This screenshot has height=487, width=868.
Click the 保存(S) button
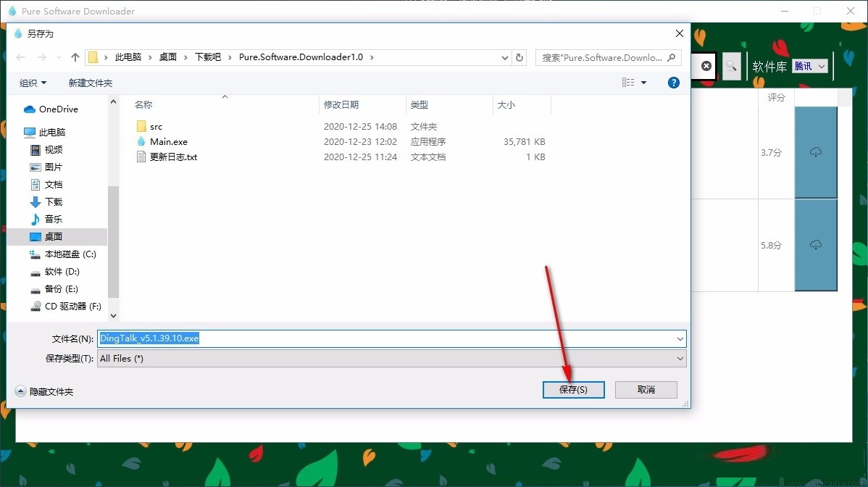coord(573,389)
